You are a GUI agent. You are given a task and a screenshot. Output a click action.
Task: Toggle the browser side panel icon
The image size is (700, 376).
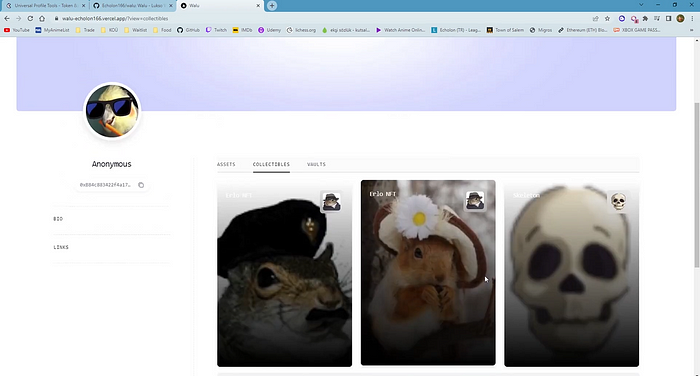pyautogui.click(x=668, y=18)
